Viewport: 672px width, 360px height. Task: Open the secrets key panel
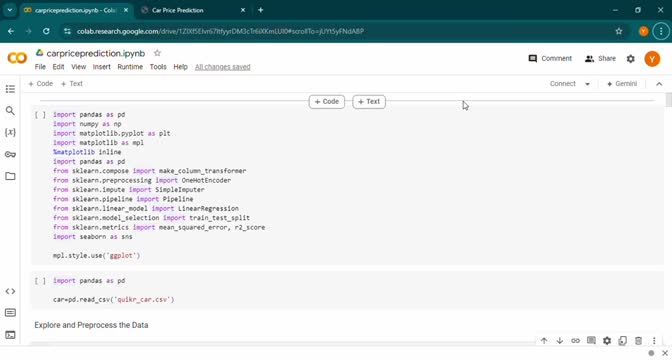pyautogui.click(x=10, y=154)
